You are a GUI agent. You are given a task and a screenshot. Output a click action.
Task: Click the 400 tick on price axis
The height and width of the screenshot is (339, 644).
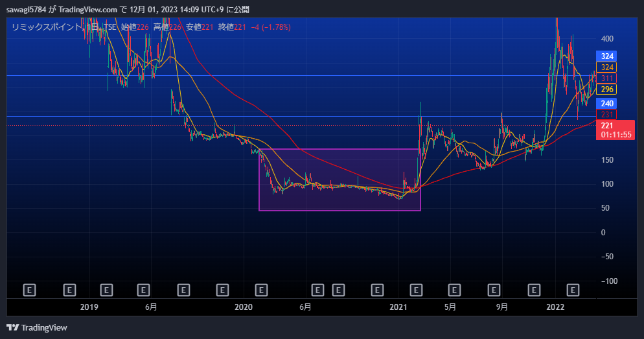pos(607,38)
